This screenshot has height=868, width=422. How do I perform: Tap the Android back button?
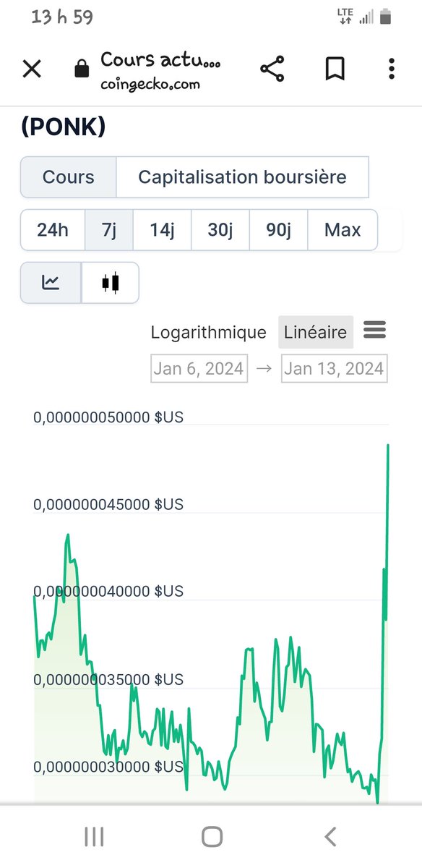330,837
